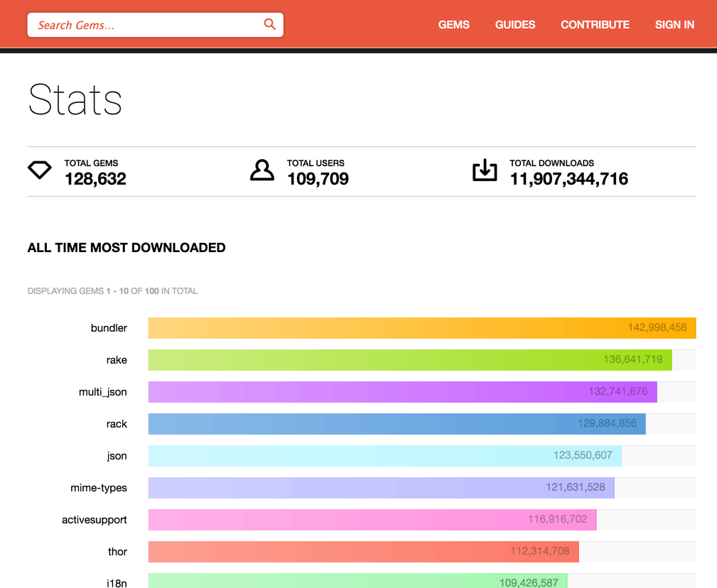Screen dimensions: 717x588
Task: Click the Total Gems diamond icon
Action: 40,170
